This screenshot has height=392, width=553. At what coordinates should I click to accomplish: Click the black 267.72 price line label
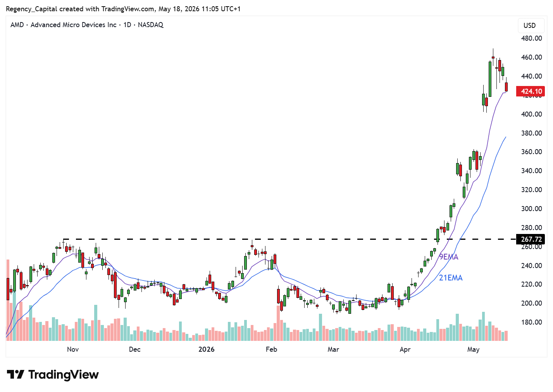pos(531,239)
